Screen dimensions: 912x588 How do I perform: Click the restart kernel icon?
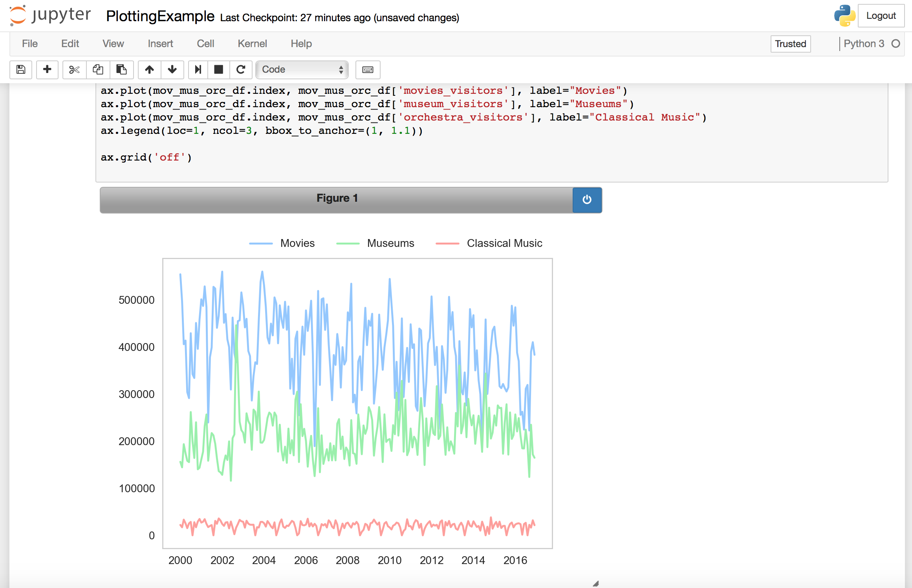(240, 69)
